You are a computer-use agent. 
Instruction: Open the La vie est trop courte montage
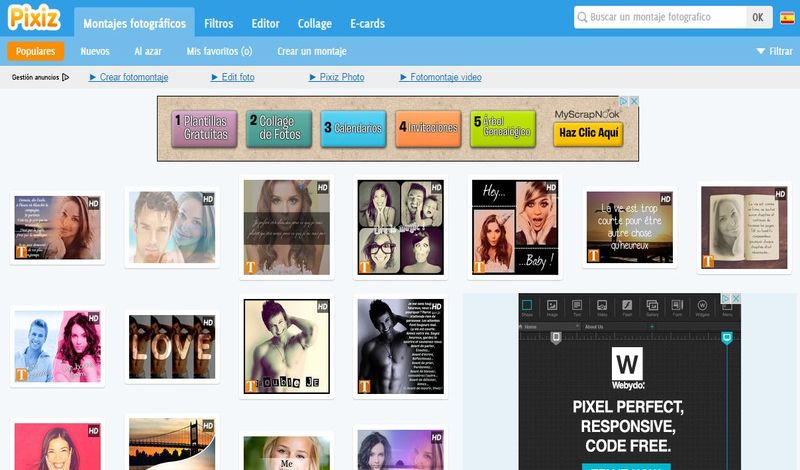point(630,228)
